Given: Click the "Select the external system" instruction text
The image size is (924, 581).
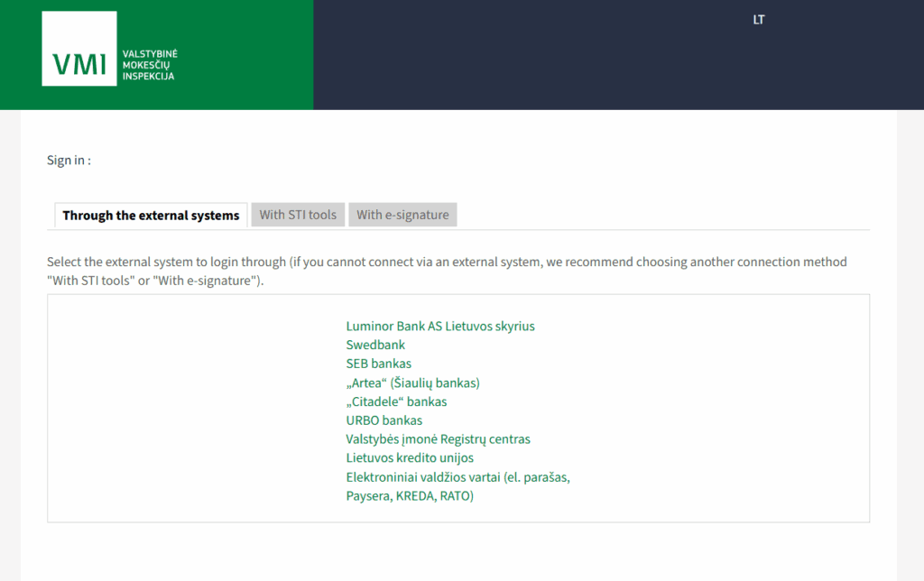Looking at the screenshot, I should click(447, 271).
